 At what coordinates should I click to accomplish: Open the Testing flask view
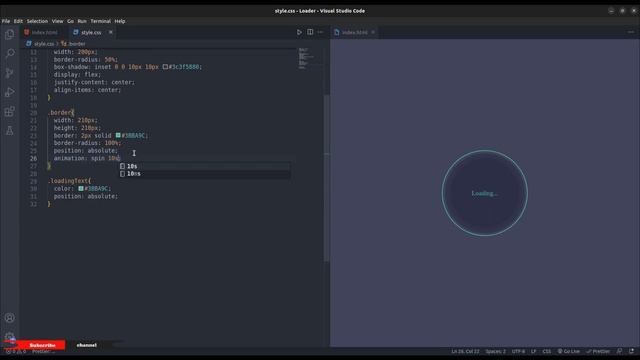tap(9, 131)
